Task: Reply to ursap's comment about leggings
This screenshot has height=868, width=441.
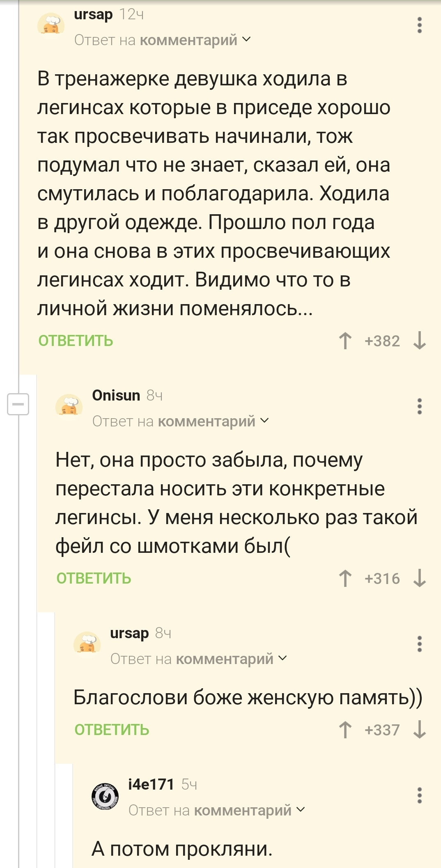Action: [x=76, y=341]
